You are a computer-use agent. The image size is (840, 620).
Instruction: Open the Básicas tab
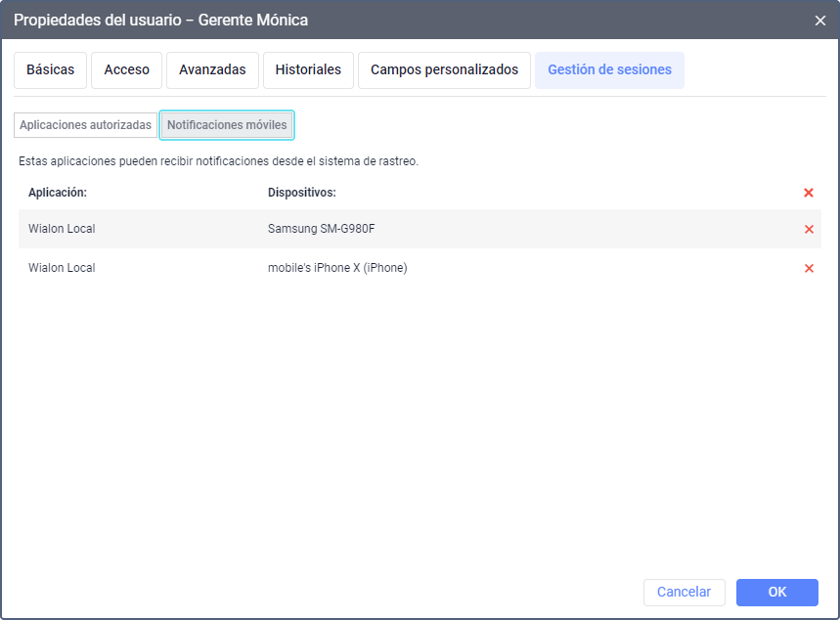[x=51, y=70]
